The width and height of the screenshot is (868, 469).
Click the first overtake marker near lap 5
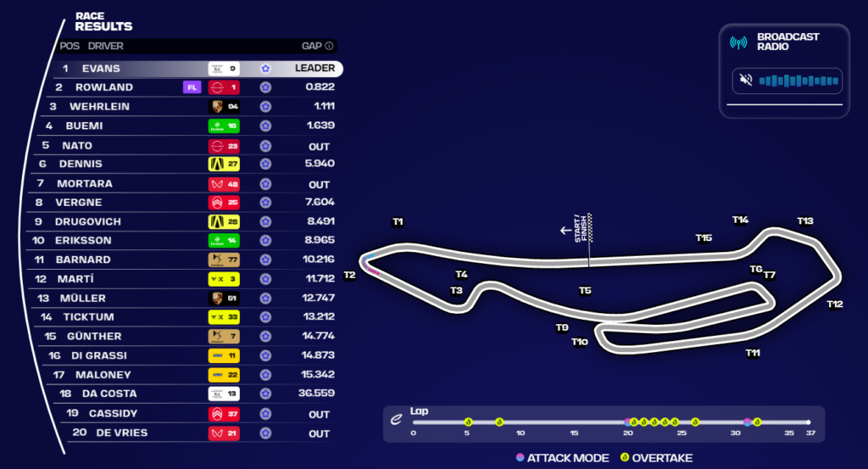click(468, 422)
